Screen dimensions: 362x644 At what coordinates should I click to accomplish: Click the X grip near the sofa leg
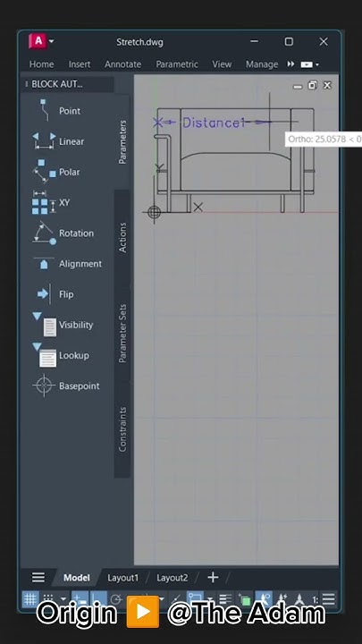point(198,207)
